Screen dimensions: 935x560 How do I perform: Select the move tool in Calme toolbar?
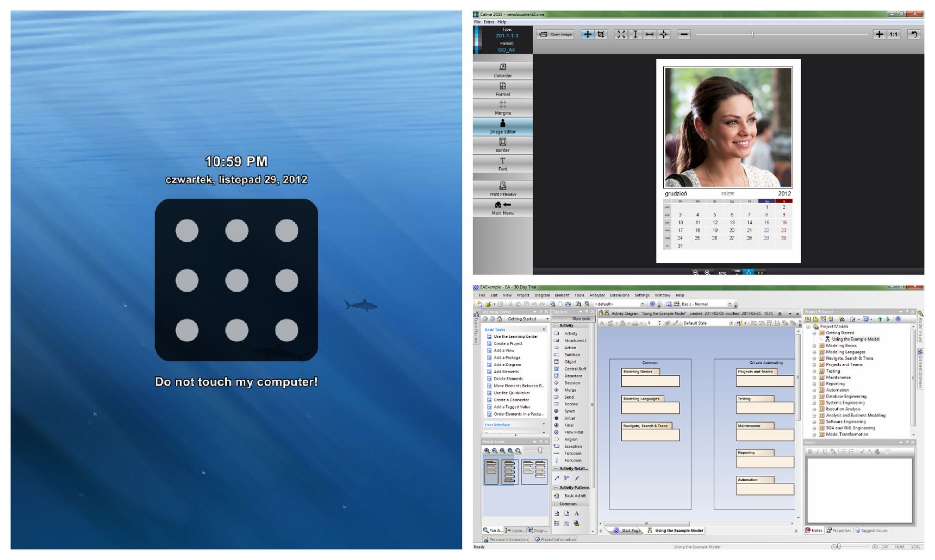click(x=587, y=34)
